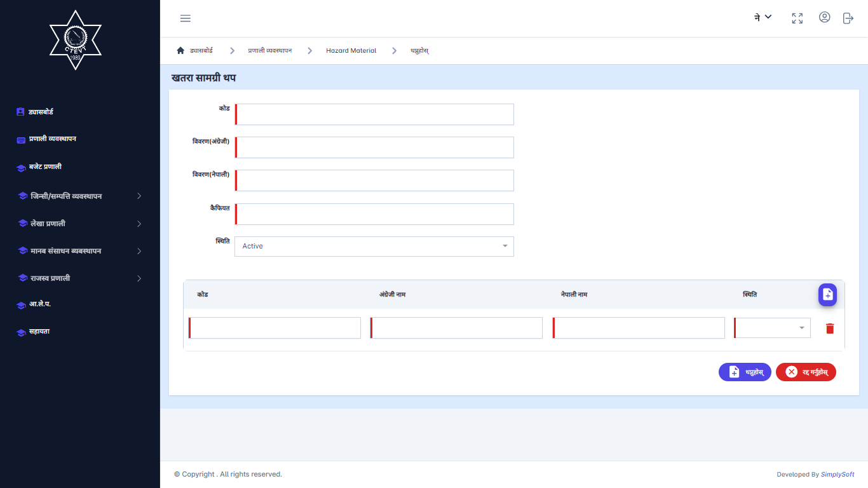Open बजेट प्रणाली in sidebar
Screen dimensions: 868x488
tap(44, 167)
